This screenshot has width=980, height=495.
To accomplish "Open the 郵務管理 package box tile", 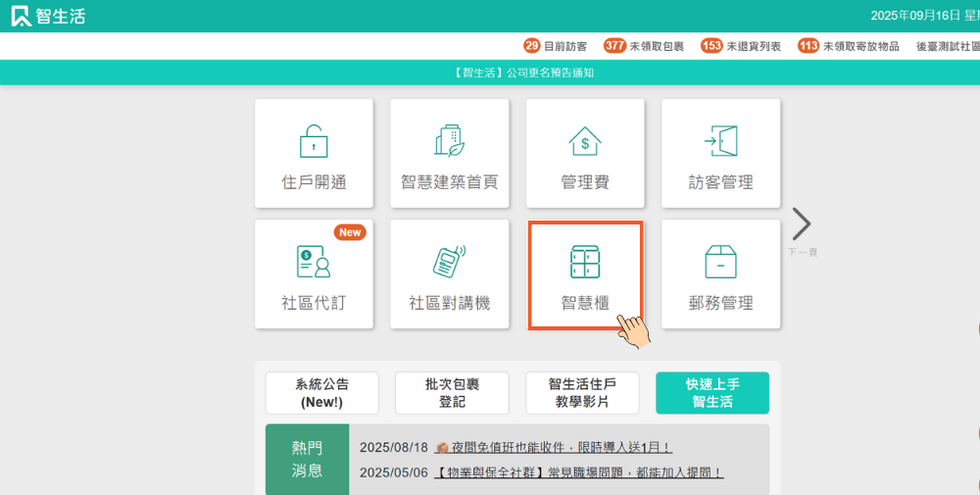I will coord(720,274).
